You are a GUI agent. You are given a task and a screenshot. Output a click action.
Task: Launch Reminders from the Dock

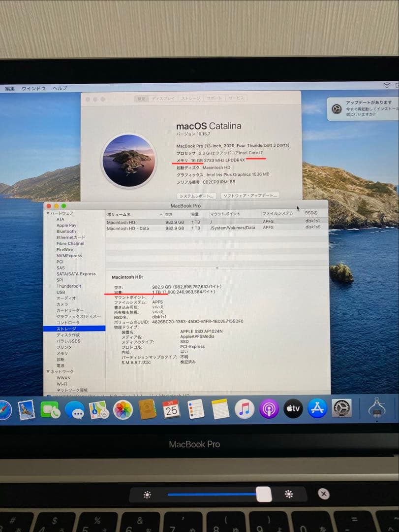coord(196,409)
